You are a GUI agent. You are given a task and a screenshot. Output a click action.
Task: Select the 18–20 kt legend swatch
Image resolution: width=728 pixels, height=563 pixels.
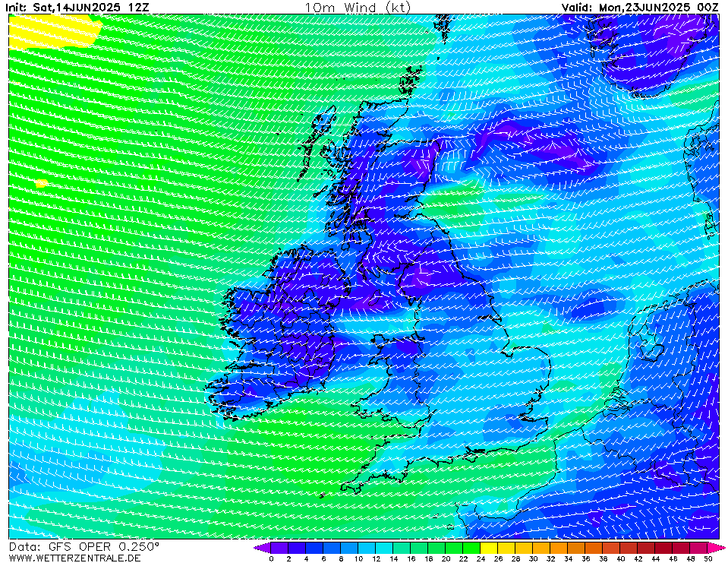pyautogui.click(x=437, y=547)
